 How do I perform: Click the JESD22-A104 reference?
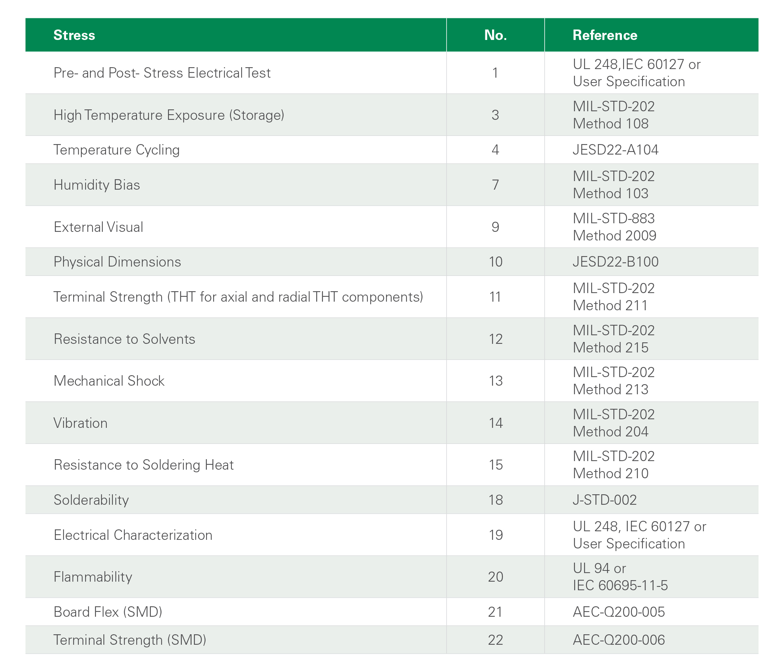(615, 150)
